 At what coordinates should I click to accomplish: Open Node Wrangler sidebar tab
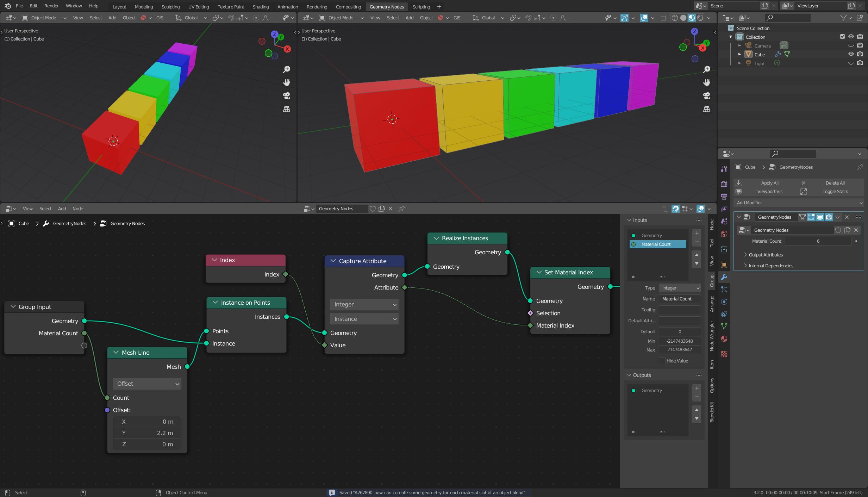(x=712, y=335)
